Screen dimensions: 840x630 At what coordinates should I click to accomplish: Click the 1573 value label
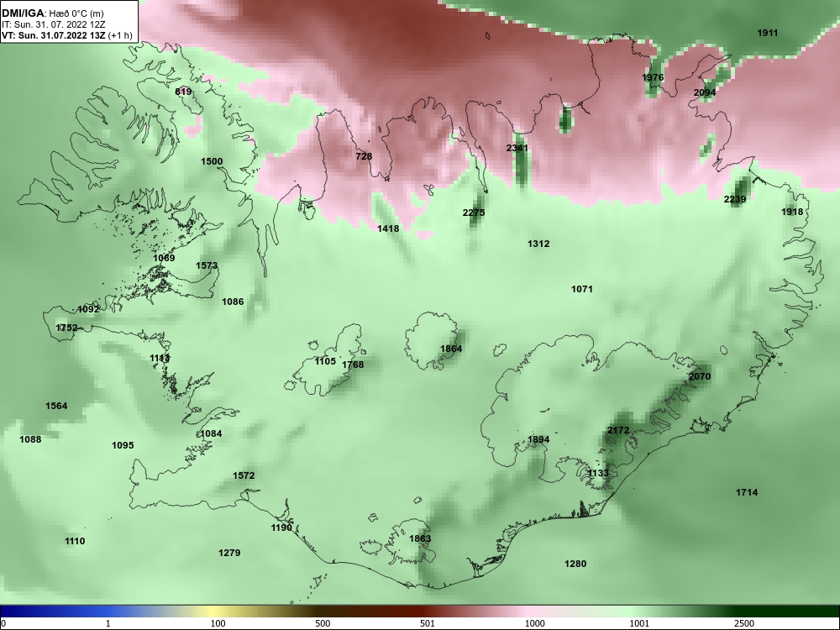point(207,265)
